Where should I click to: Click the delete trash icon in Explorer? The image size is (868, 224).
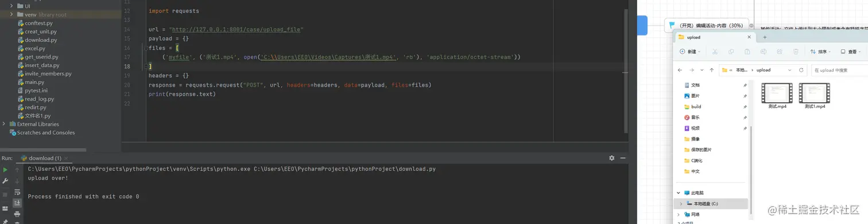coord(795,52)
